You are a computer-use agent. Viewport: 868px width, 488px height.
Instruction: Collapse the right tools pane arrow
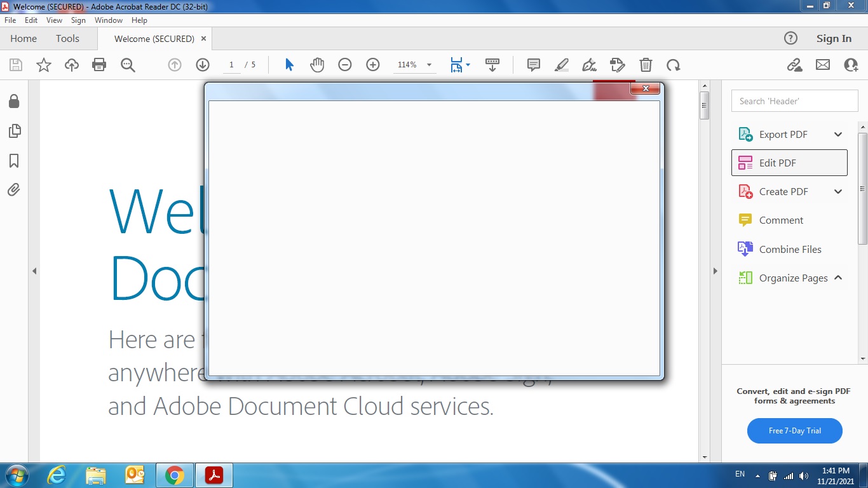point(715,271)
